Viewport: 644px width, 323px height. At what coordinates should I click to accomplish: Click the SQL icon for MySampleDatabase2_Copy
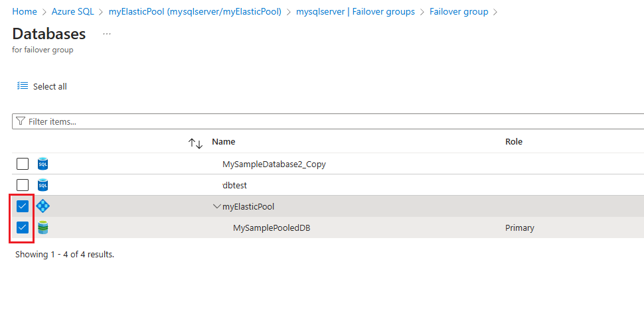(x=42, y=164)
